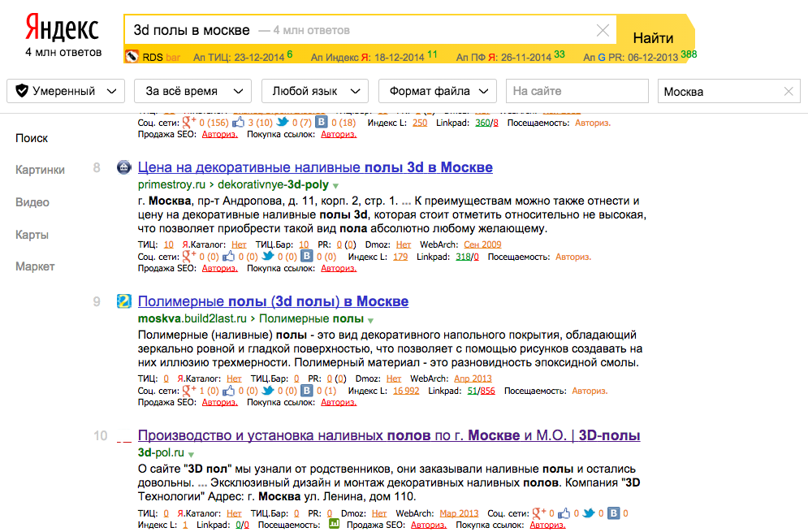Switch to Картинки section
Image resolution: width=808 pixels, height=532 pixels.
point(40,170)
